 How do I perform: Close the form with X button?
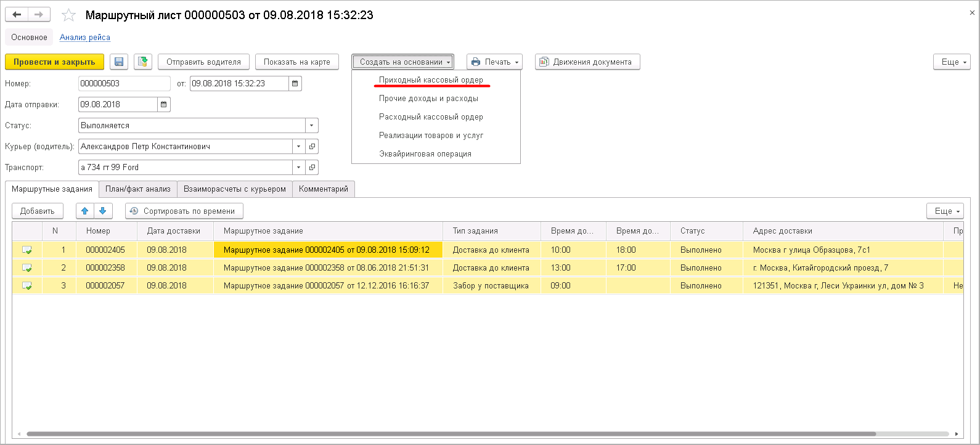coord(973,12)
